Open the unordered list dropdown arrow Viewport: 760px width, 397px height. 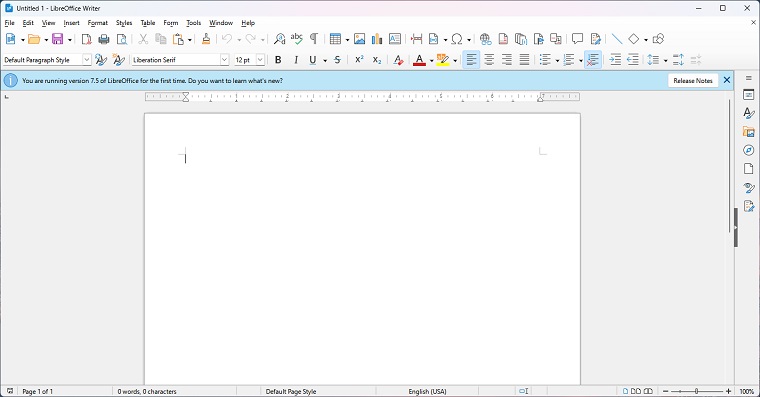[557, 61]
